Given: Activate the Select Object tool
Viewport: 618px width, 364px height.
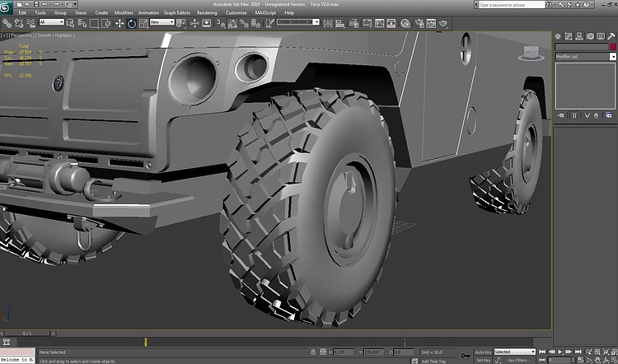Looking at the screenshot, I should (x=70, y=23).
